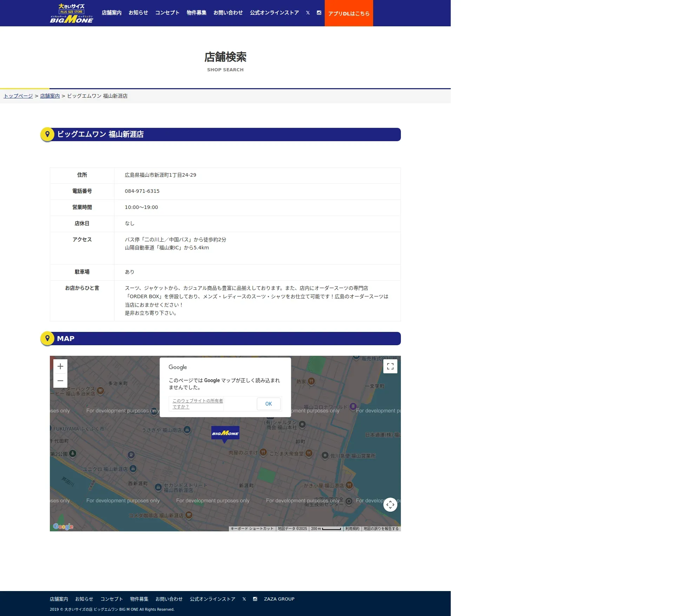Click 地図の誤りを報告する on the map
The image size is (674, 616).
(x=381, y=529)
